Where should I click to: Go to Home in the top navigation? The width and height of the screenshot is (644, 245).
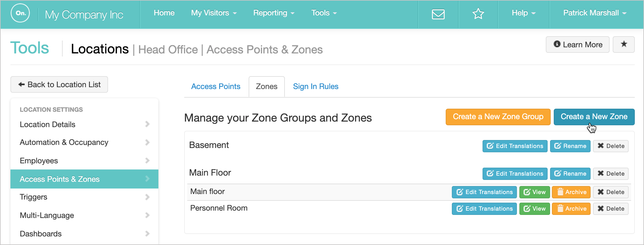click(164, 13)
